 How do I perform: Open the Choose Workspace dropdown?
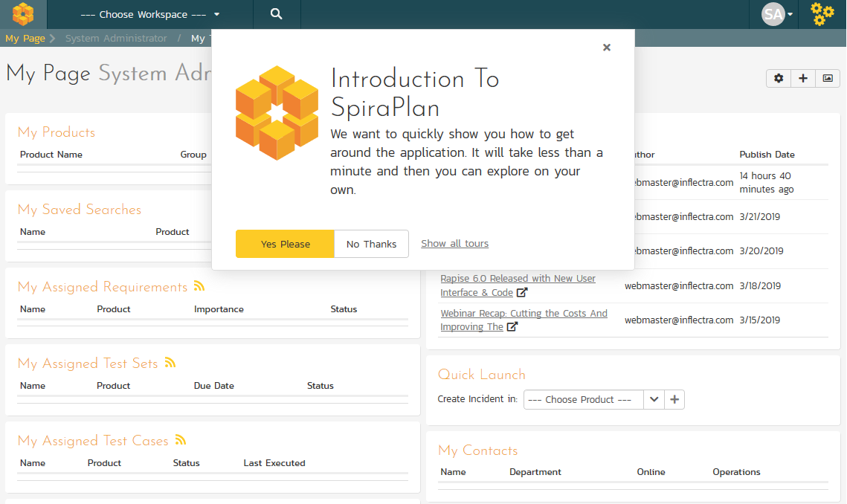click(150, 15)
